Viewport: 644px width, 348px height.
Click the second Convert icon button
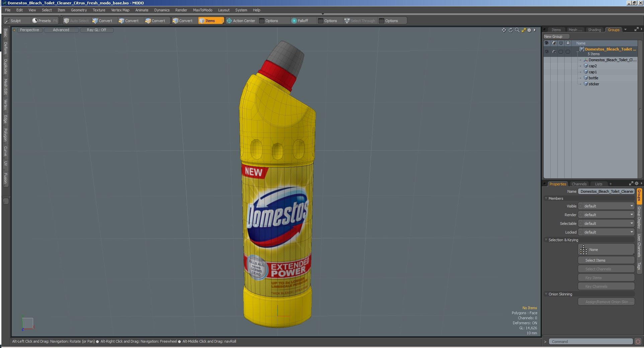[x=129, y=21]
